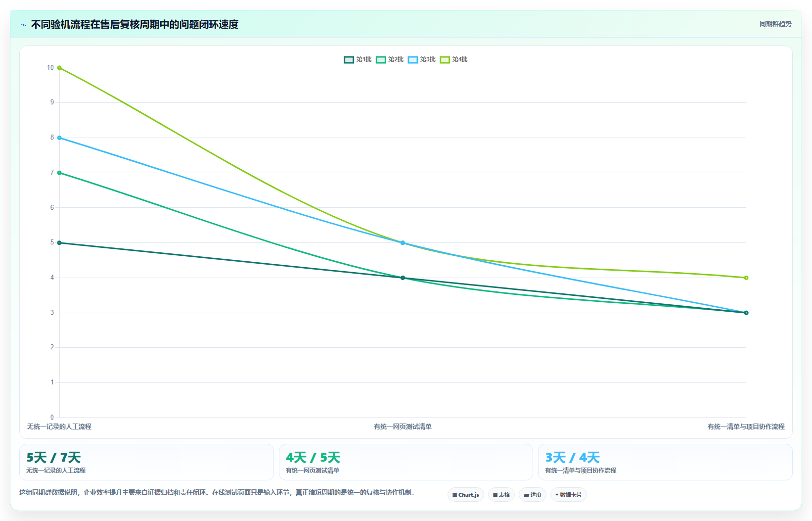Click the 进度 tag chip
This screenshot has width=812, height=521.
(533, 495)
